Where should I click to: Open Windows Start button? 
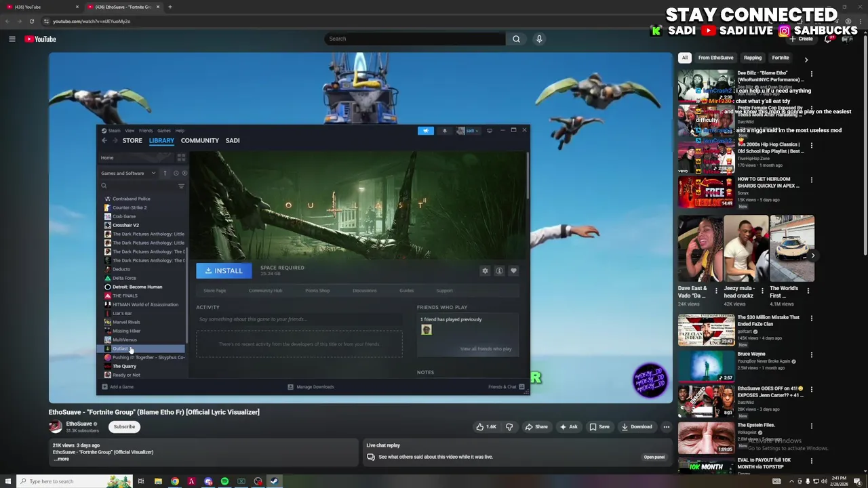click(x=8, y=481)
